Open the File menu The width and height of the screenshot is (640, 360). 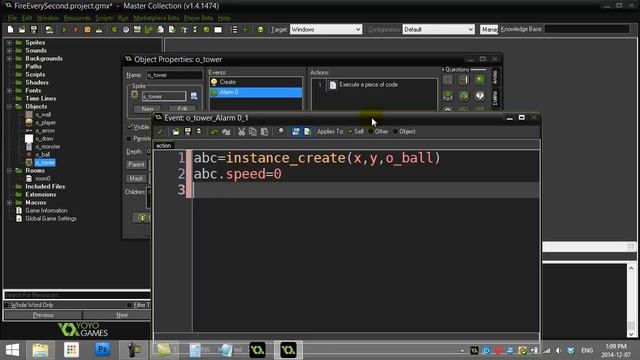pyautogui.click(x=13, y=18)
